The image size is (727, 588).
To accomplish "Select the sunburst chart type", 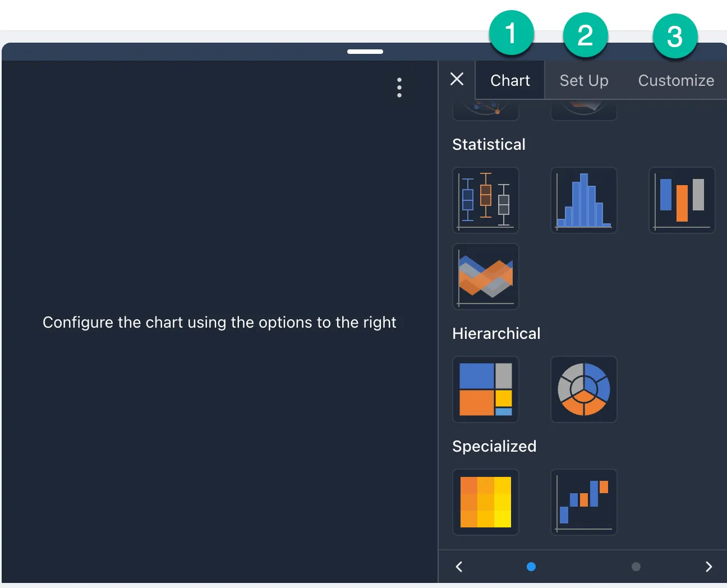I will (584, 389).
